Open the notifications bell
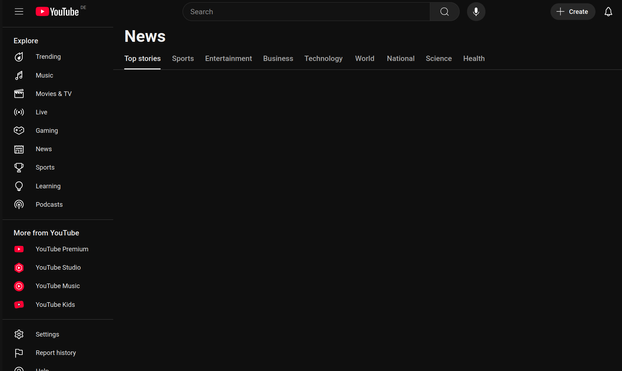The width and height of the screenshot is (622, 371). point(608,12)
